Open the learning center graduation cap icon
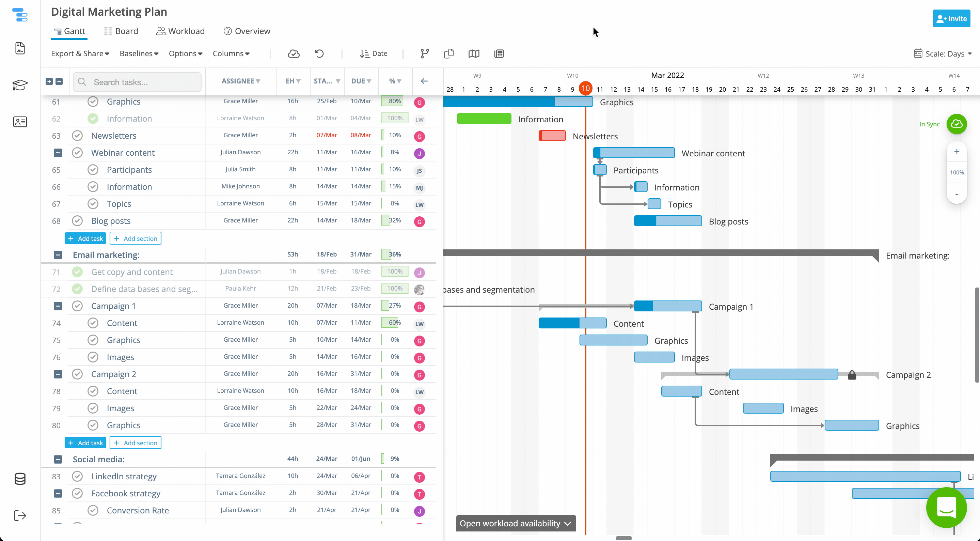 (x=20, y=85)
